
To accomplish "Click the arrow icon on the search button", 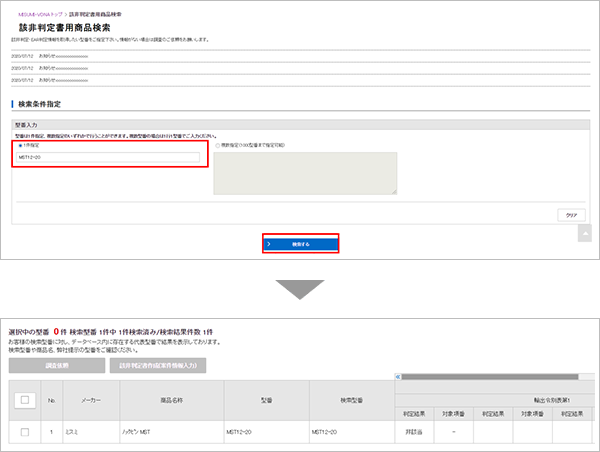I will click(x=269, y=243).
